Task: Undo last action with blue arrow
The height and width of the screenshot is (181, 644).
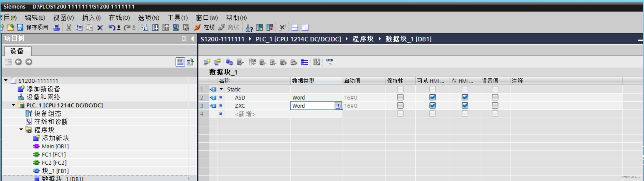Action: click(112, 27)
